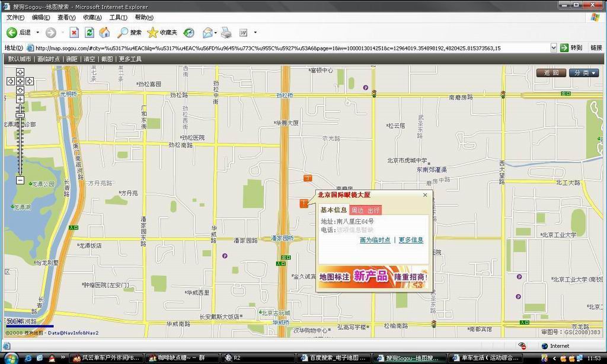Click the pan-up arrow on the map control
607x364 pixels.
click(21, 71)
